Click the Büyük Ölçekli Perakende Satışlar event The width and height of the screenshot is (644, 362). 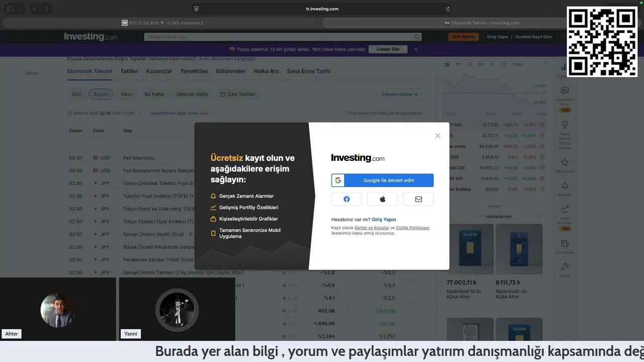(x=158, y=247)
